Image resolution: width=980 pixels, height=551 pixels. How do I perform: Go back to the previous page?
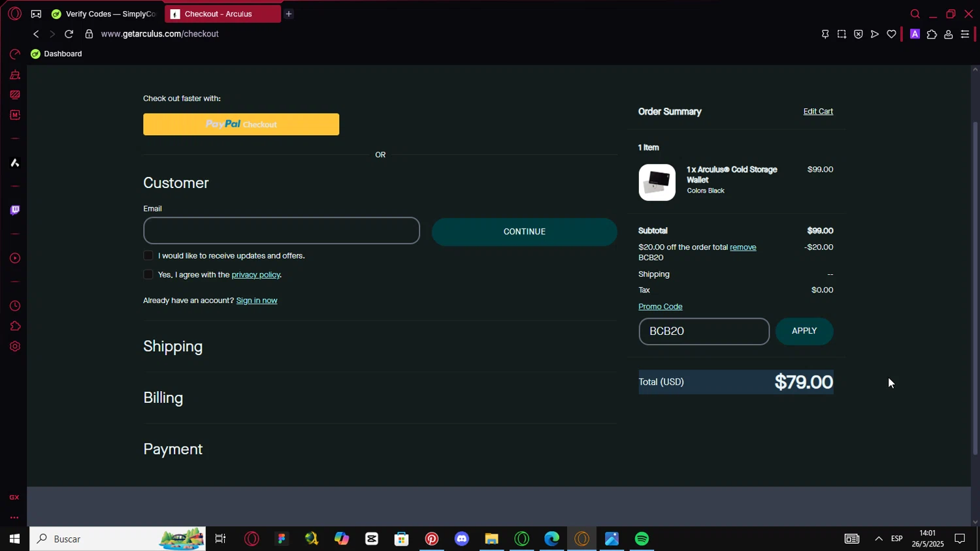pos(36,34)
